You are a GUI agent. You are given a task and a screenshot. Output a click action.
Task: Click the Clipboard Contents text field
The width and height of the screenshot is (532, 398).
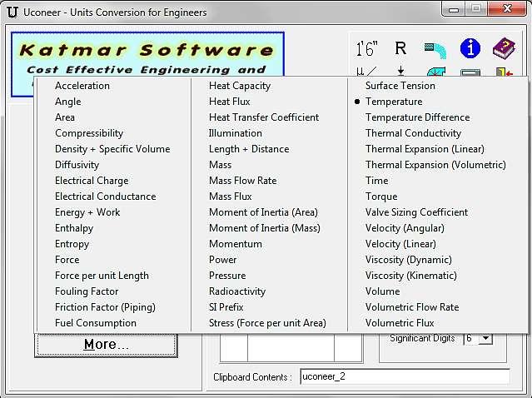(405, 376)
